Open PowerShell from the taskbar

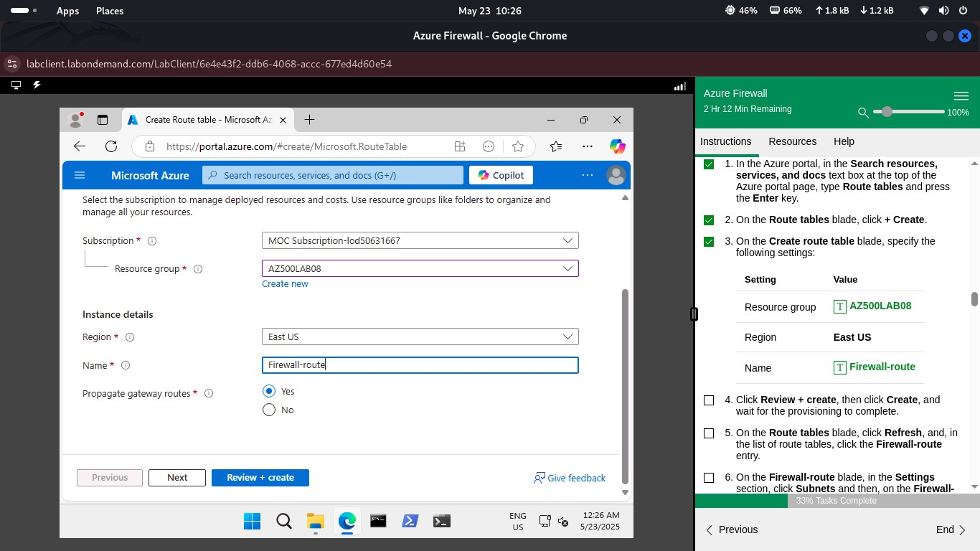pos(410,521)
